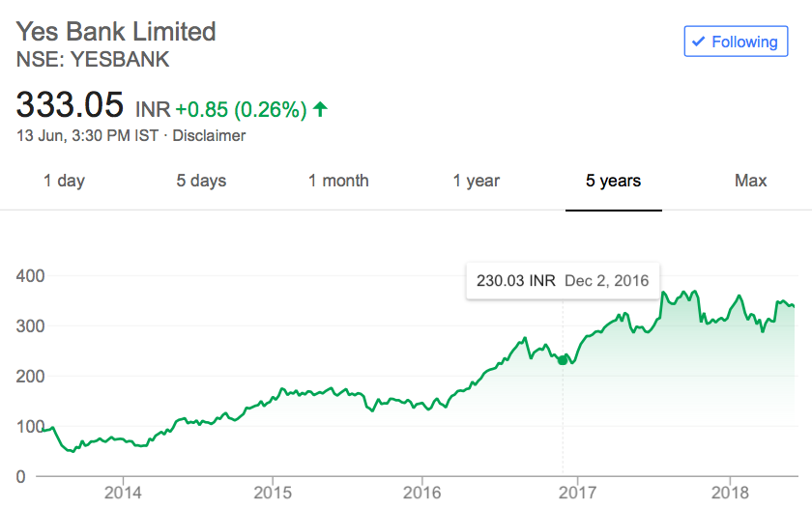
Task: Click the 2017 label on the chart axis
Action: (577, 491)
